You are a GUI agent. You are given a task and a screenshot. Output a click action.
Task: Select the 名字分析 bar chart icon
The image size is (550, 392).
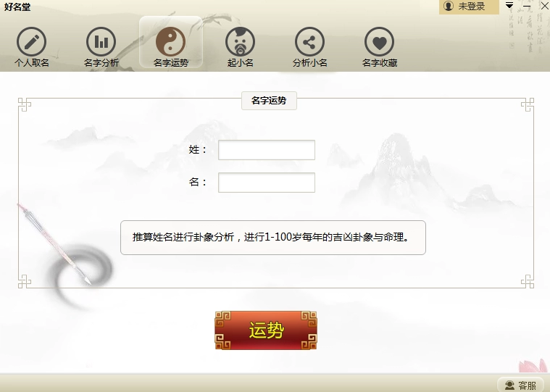pyautogui.click(x=101, y=42)
